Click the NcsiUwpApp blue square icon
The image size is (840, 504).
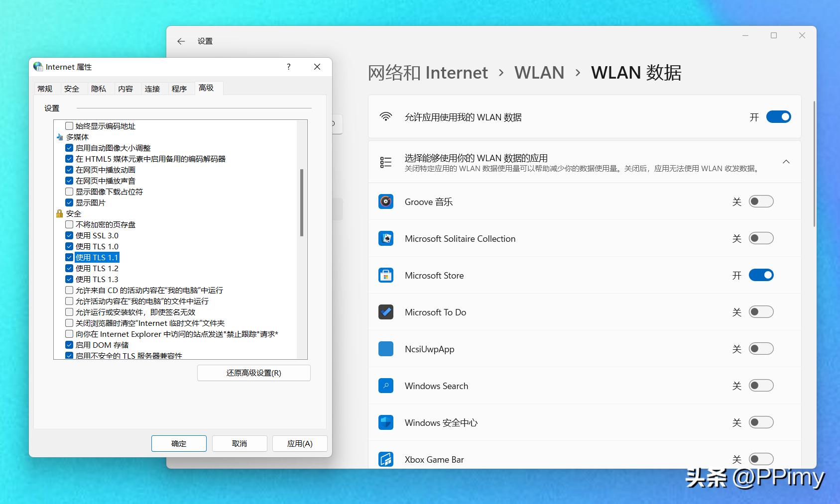point(386,349)
